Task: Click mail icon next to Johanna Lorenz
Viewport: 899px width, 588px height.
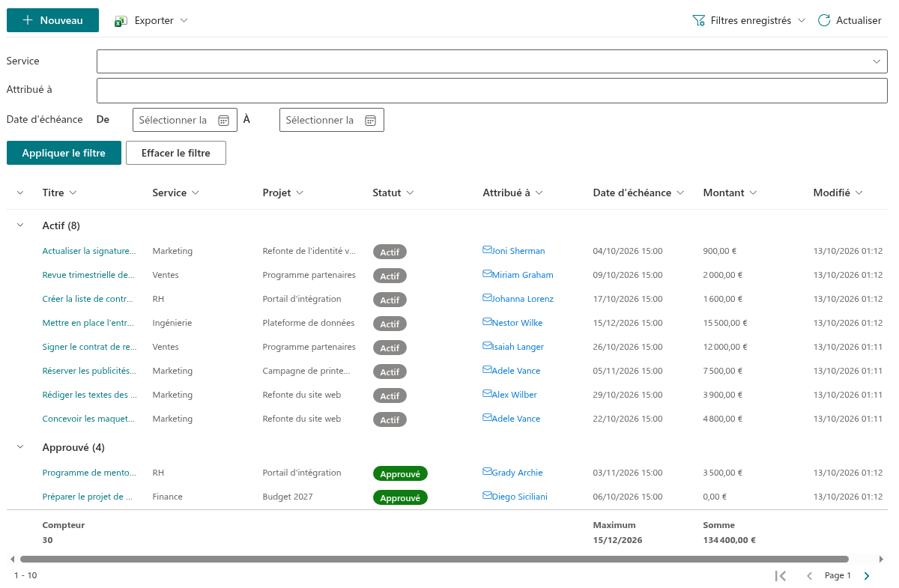Action: tap(487, 298)
